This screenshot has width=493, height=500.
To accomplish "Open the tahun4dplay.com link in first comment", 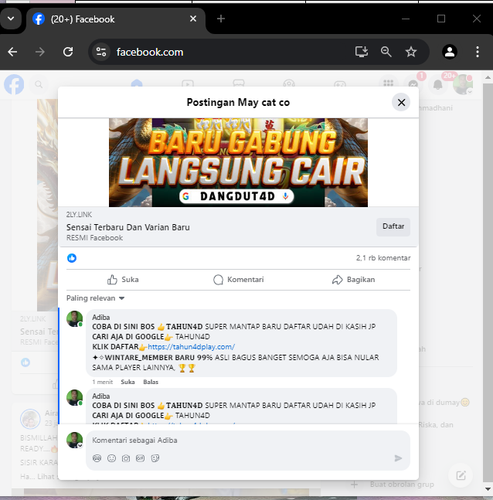I will click(x=191, y=347).
